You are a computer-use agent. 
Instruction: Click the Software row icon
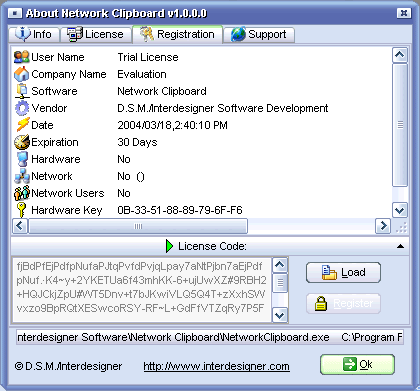pyautogui.click(x=22, y=91)
